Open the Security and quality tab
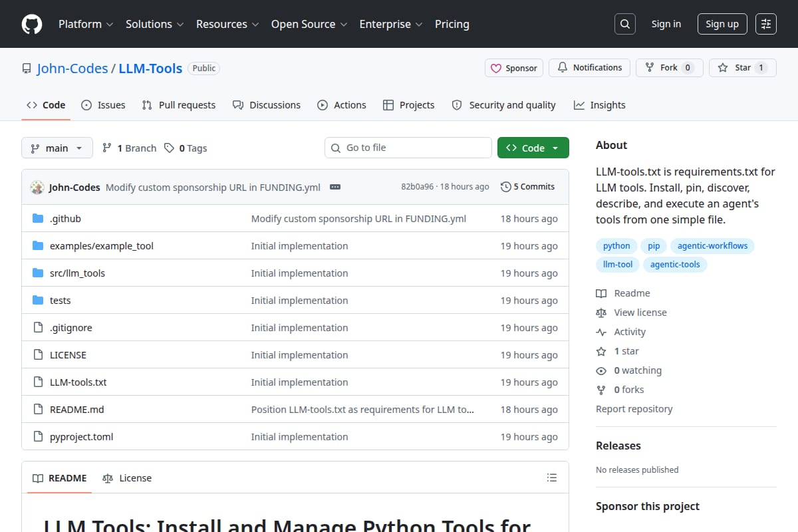Image resolution: width=798 pixels, height=532 pixels. tap(503, 105)
